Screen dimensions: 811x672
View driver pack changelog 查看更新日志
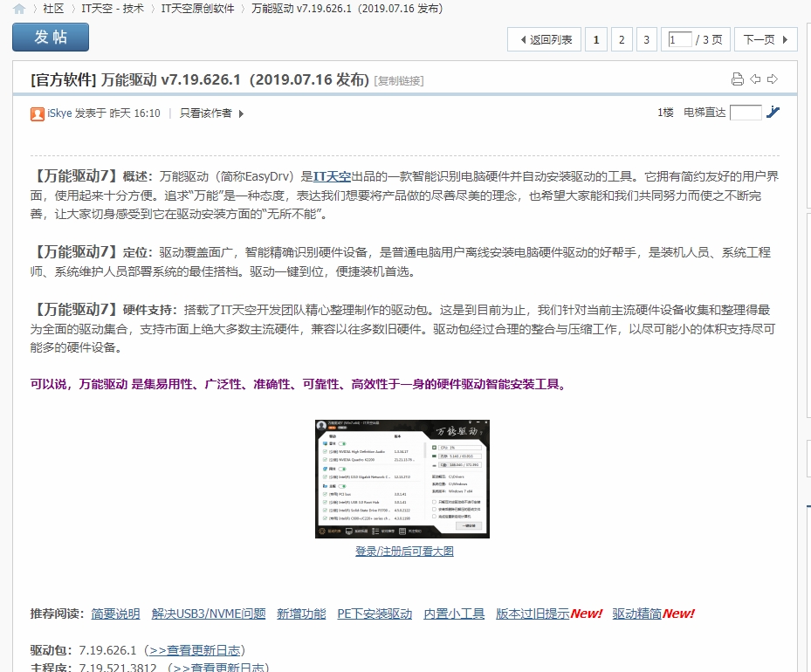195,650
